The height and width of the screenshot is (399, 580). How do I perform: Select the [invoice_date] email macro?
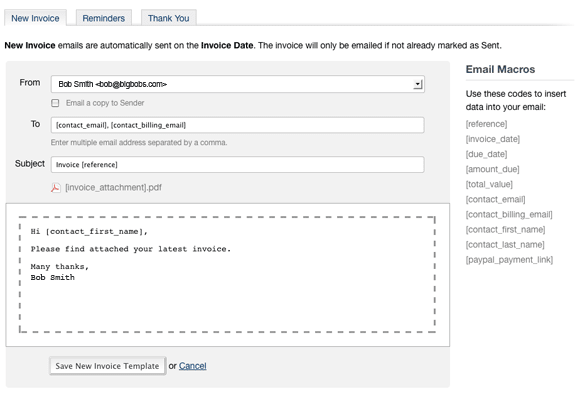tap(493, 139)
